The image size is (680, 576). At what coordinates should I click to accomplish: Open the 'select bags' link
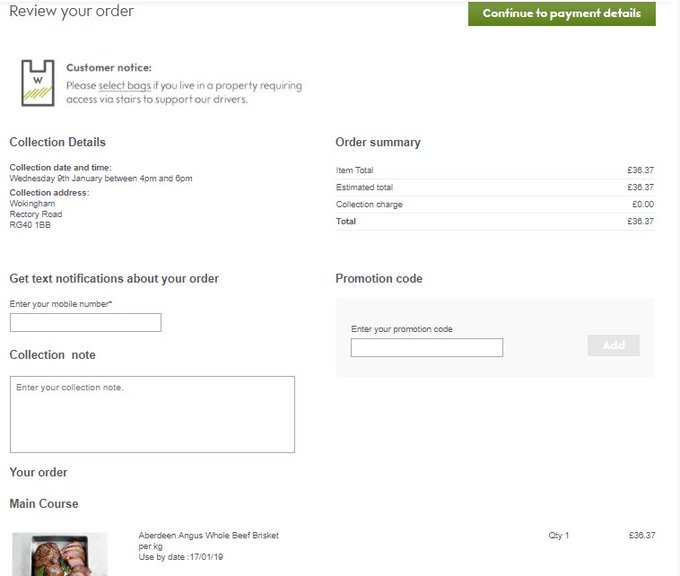(x=124, y=85)
